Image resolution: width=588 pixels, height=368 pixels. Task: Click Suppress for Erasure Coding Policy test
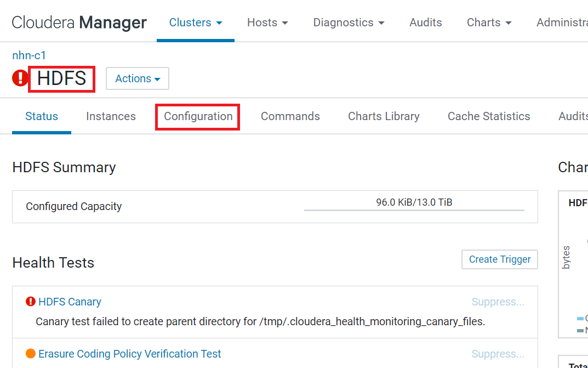[498, 354]
